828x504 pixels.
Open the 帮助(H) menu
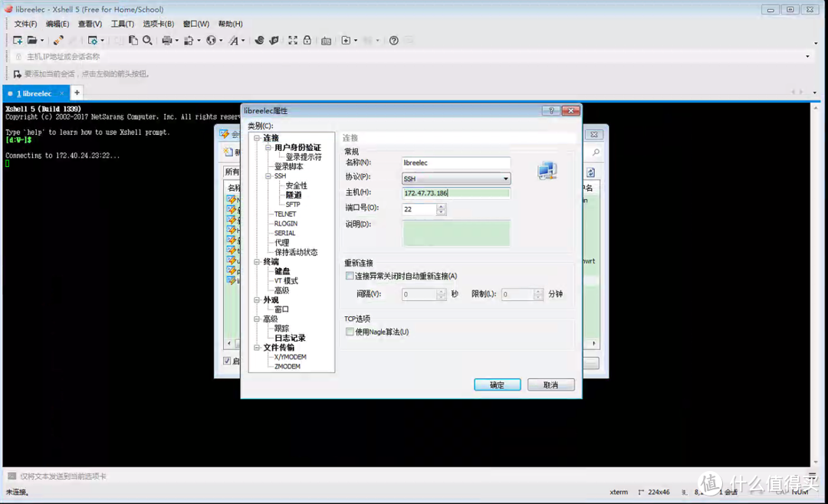[x=230, y=24]
